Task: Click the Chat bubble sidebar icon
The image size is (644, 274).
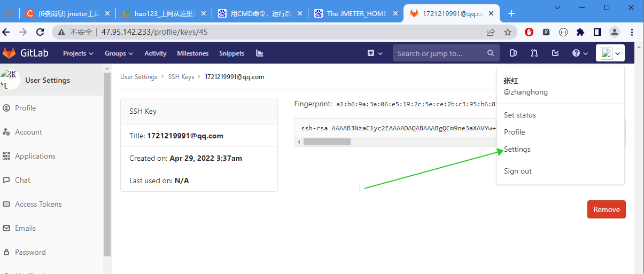Action: coord(6,180)
